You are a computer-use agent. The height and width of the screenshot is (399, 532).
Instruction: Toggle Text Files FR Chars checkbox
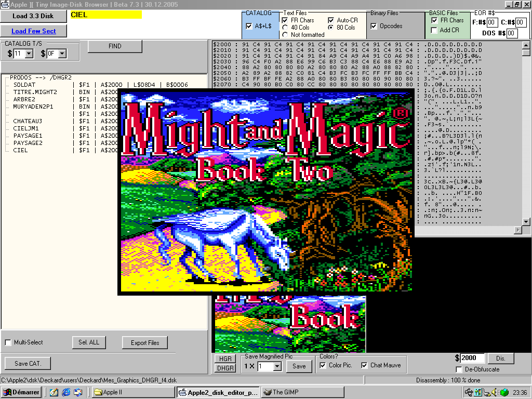[x=285, y=20]
